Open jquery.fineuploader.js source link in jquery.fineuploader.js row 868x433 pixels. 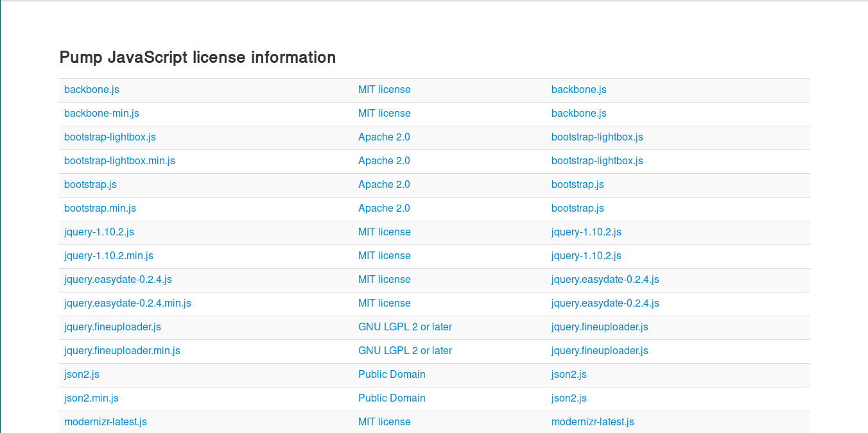600,327
